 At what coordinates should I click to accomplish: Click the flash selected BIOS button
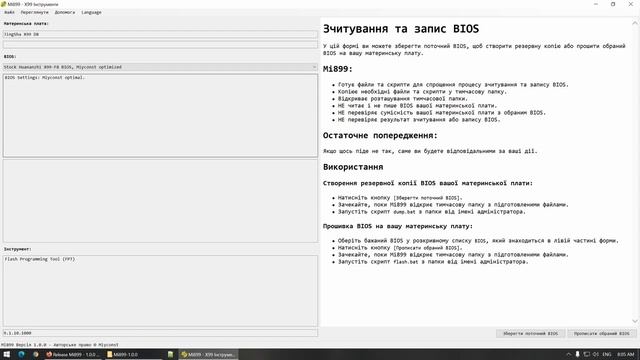pyautogui.click(x=602, y=333)
